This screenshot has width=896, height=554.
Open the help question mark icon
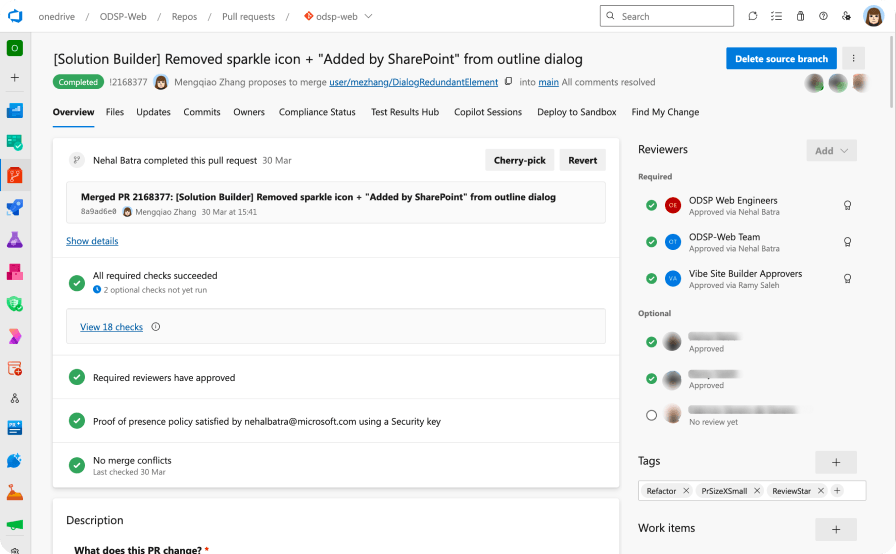(x=823, y=16)
